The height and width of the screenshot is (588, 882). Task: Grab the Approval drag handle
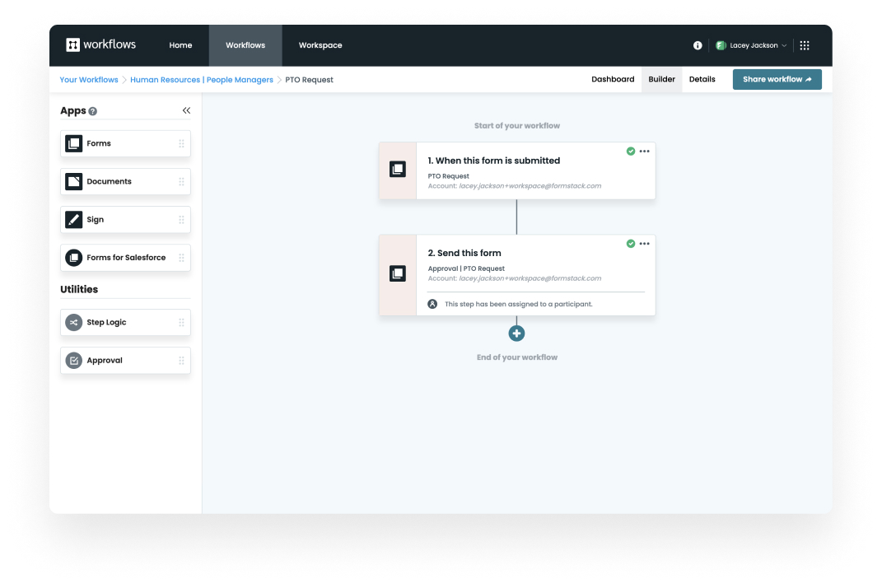click(181, 360)
